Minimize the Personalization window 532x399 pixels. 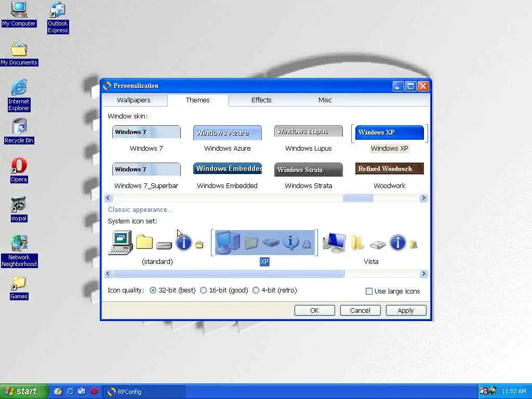[398, 86]
